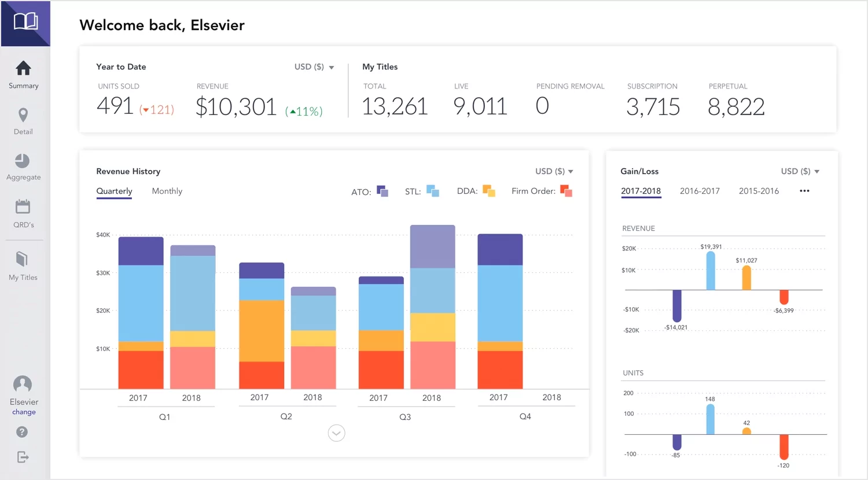Switch Revenue History to Monthly tab
Screen dimensions: 868x480
[167, 191]
